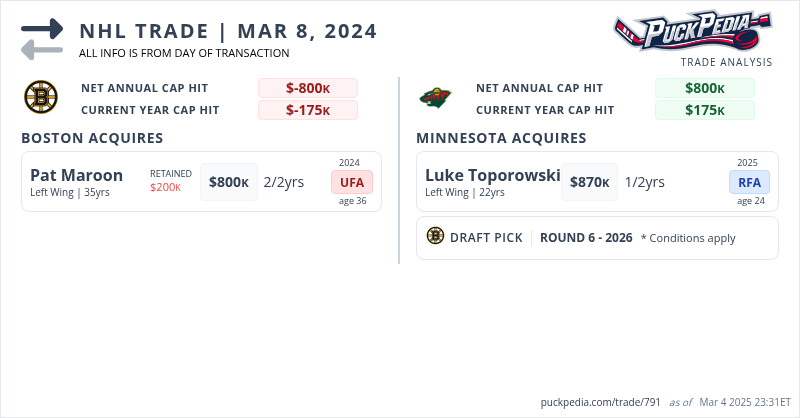Click Pat Maroon's $800K cap hit box

pos(229,182)
